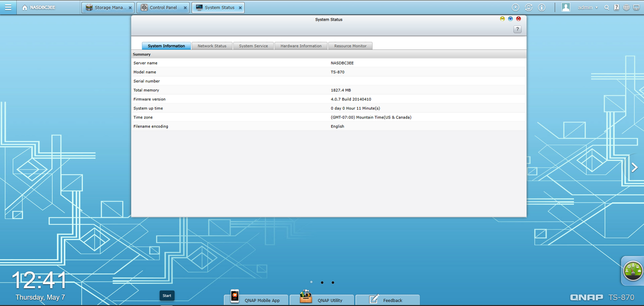Click the server name value NASDBC3EE
Viewport: 644px width, 306px height.
point(342,63)
